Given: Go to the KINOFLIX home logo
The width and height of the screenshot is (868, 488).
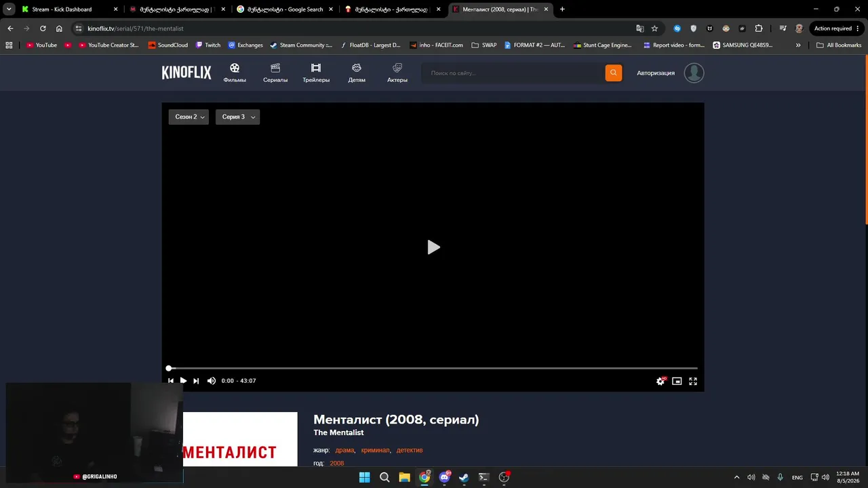Looking at the screenshot, I should [x=186, y=73].
